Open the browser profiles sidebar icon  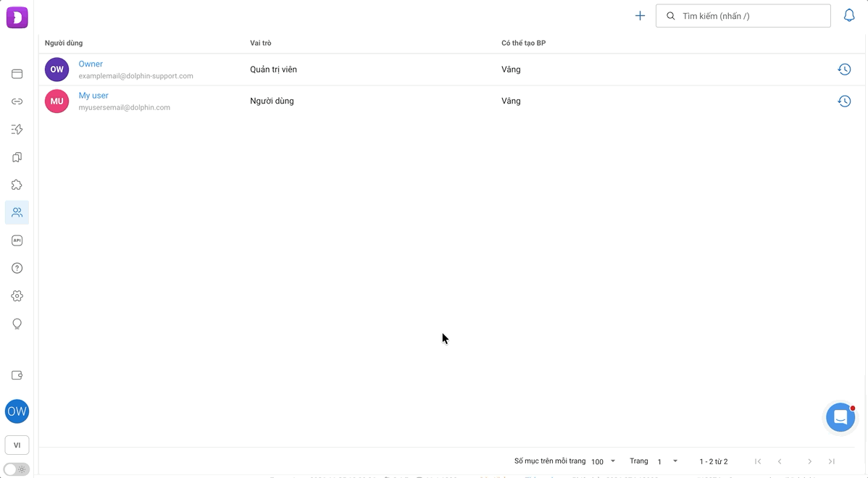[17, 74]
